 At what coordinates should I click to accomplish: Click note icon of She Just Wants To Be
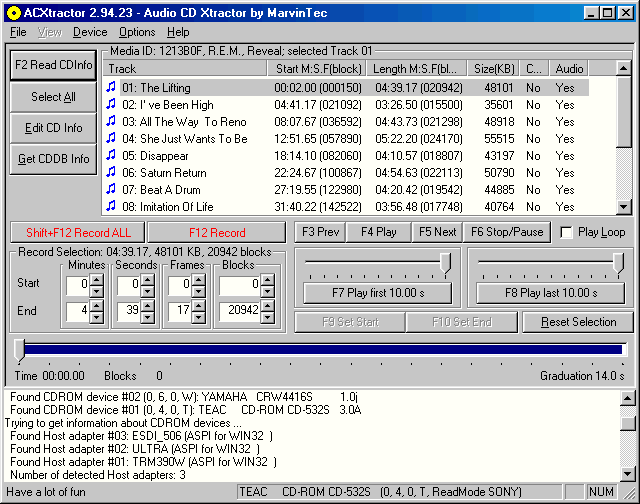point(112,139)
